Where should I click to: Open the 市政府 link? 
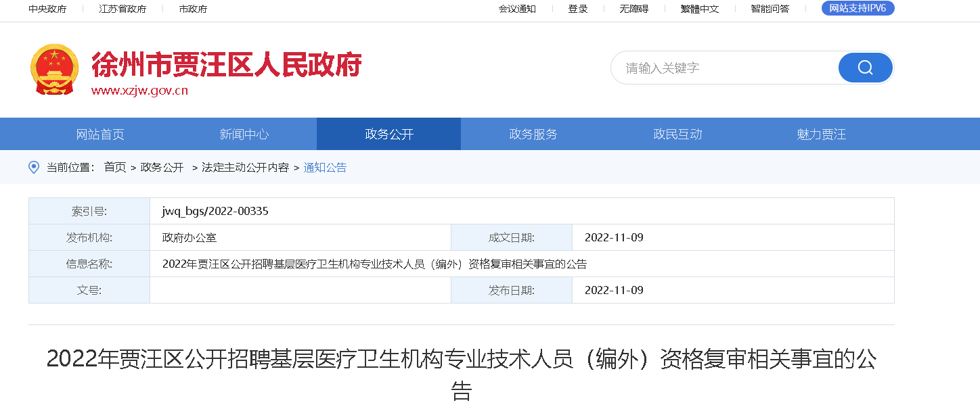pyautogui.click(x=193, y=9)
